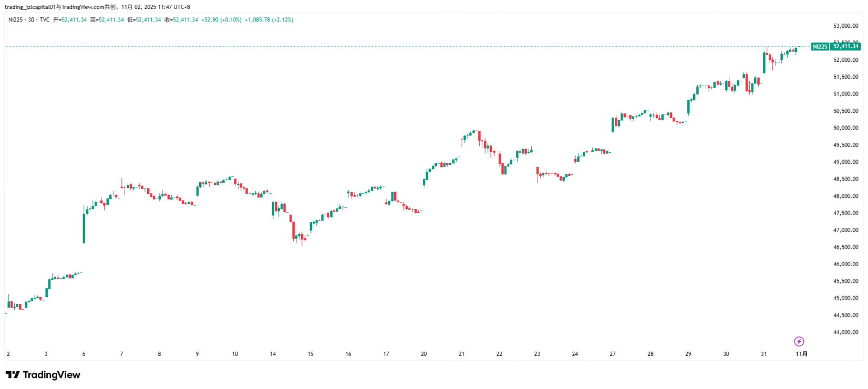868x389 pixels.
Task: Click date 27 on the time axis
Action: point(613,354)
